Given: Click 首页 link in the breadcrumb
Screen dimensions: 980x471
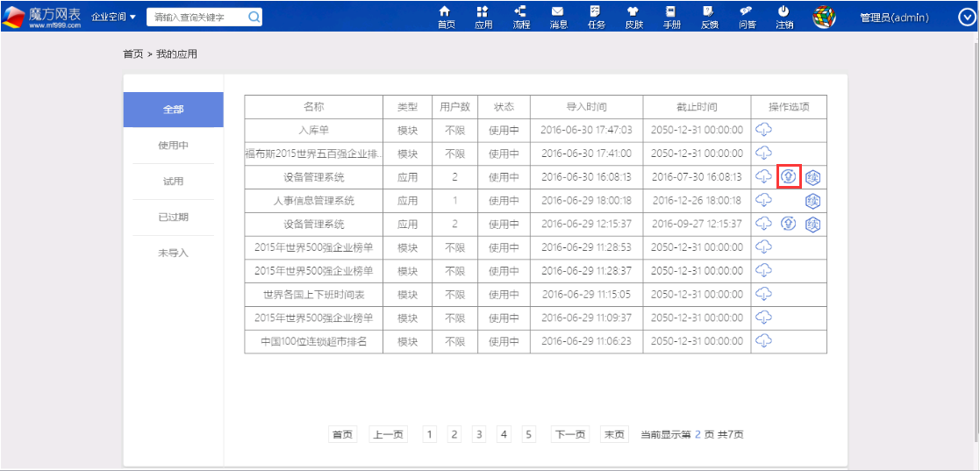Looking at the screenshot, I should pos(133,54).
